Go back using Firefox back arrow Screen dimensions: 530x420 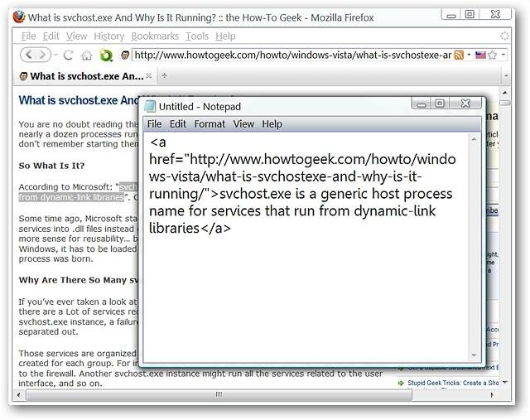click(x=29, y=55)
